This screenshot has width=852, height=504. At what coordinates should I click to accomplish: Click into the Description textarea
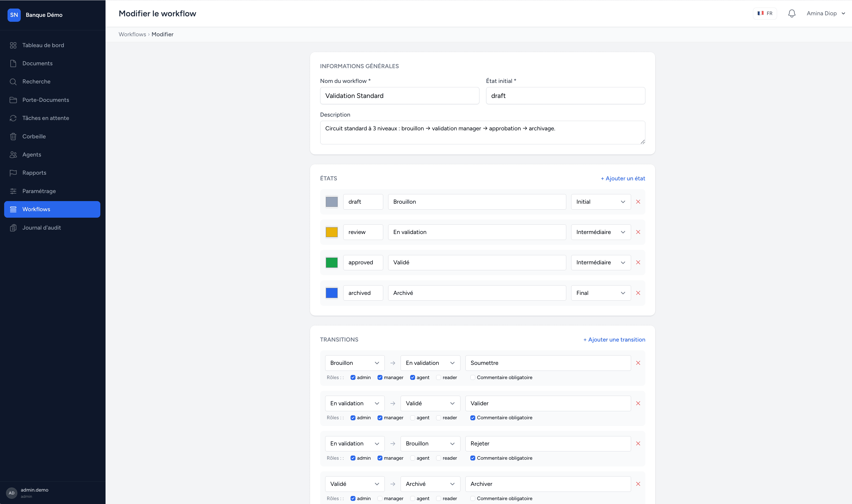(x=482, y=132)
